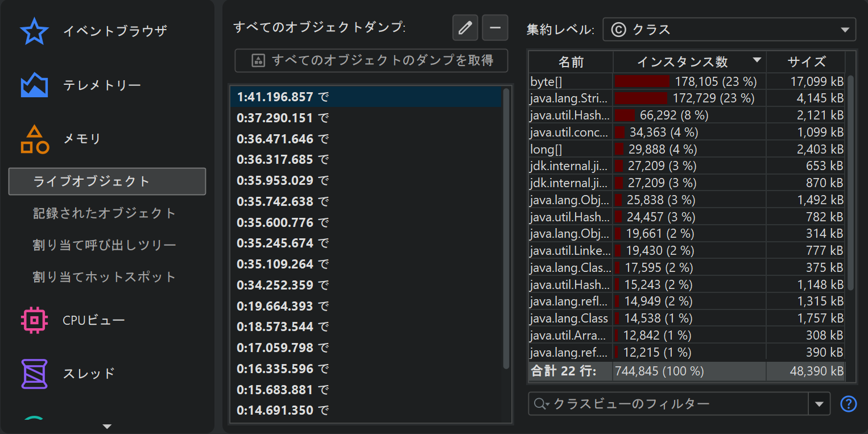Open the イベントブラウザ star icon
868x434 pixels.
34,31
